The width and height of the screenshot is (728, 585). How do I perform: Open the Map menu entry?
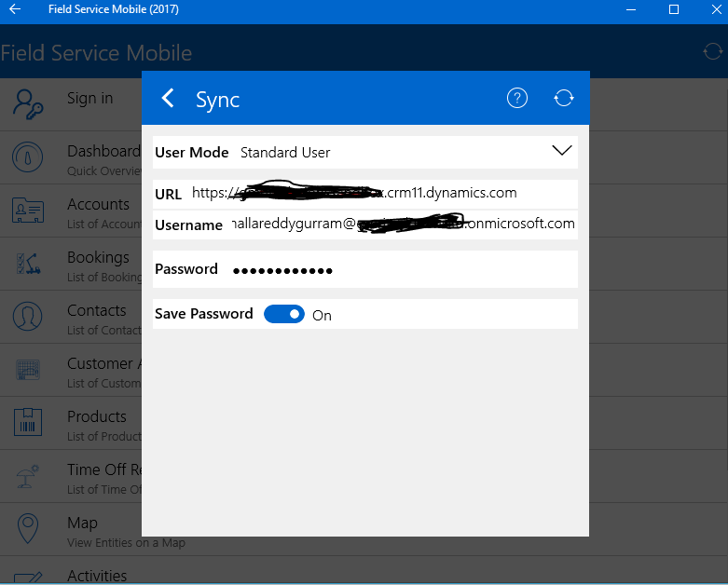(x=71, y=529)
